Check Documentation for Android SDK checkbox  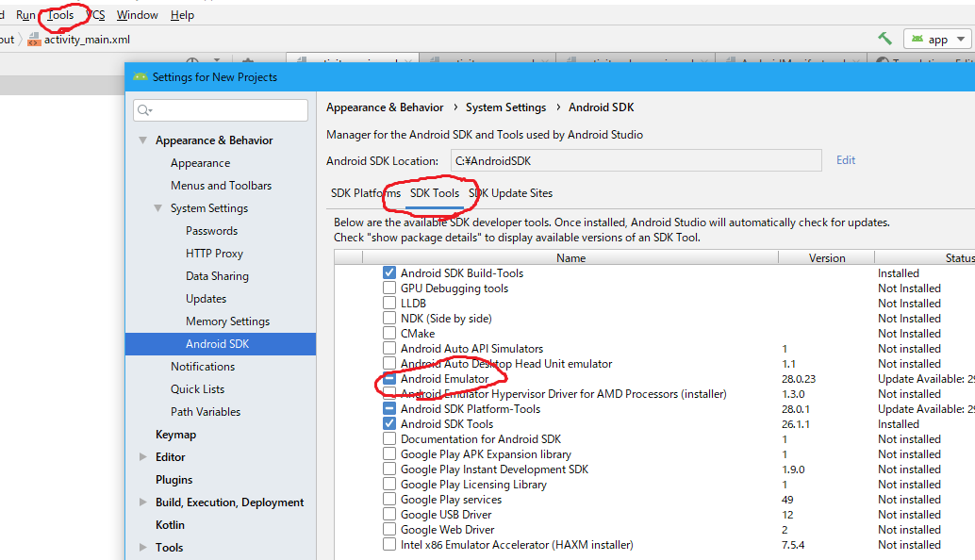pos(389,438)
